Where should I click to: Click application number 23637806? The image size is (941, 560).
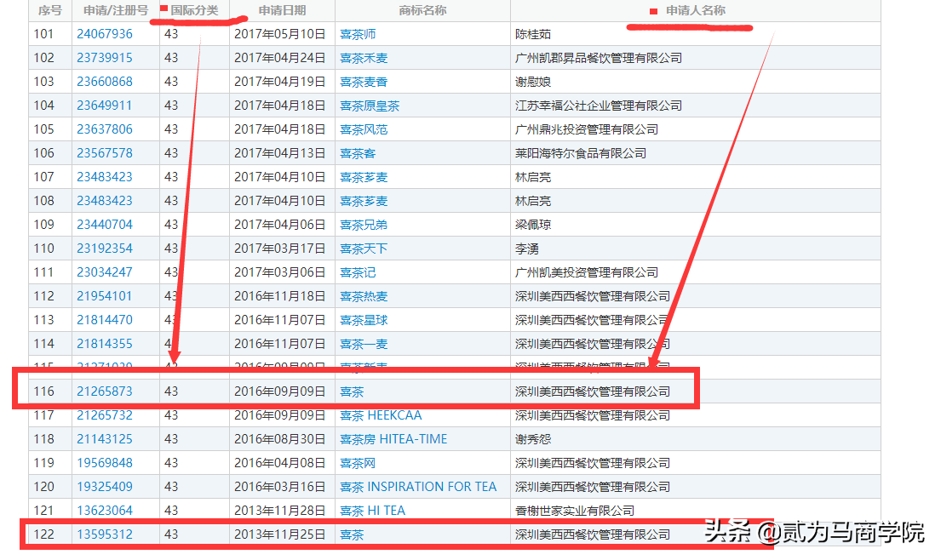tap(105, 129)
